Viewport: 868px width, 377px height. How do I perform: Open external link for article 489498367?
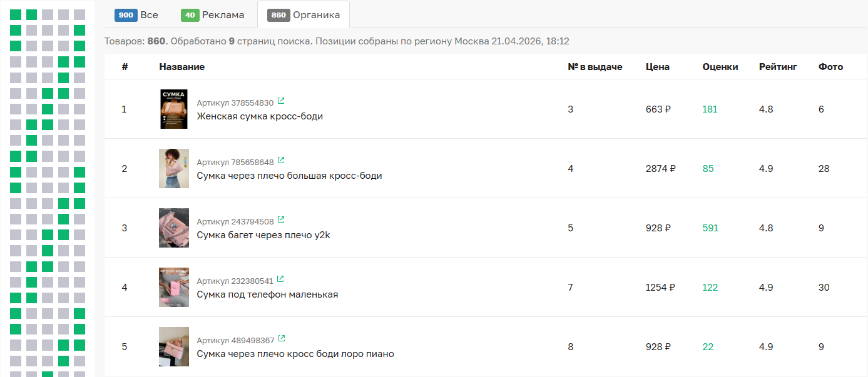pyautogui.click(x=281, y=339)
